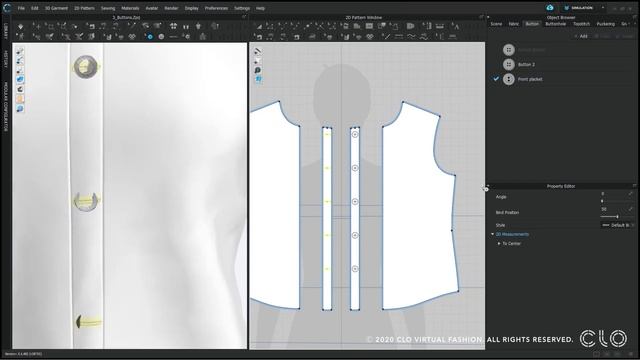Open the Library side panel
Image resolution: width=640 pixels, height=360 pixels.
click(x=6, y=31)
